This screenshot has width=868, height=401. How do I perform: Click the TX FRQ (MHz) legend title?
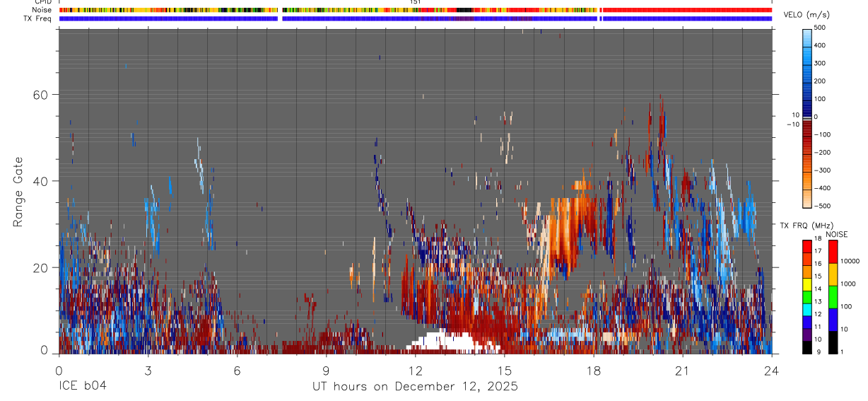tap(807, 226)
